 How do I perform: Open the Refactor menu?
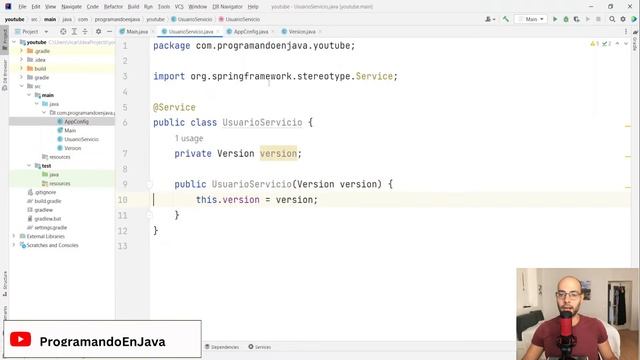pos(113,7)
